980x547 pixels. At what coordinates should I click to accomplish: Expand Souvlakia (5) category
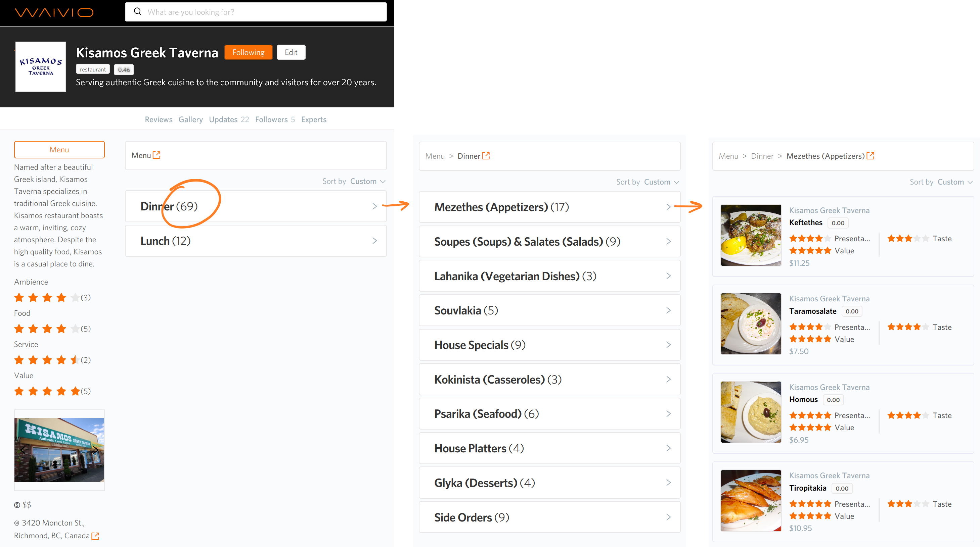549,310
